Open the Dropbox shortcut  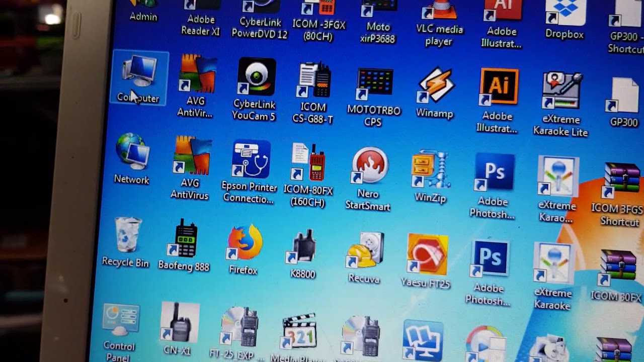click(x=565, y=19)
